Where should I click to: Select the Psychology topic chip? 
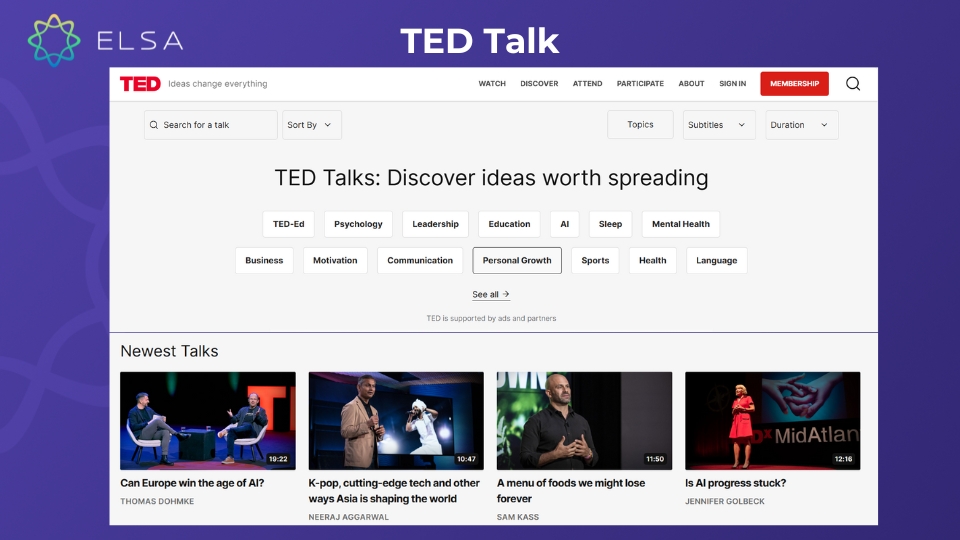(x=358, y=224)
